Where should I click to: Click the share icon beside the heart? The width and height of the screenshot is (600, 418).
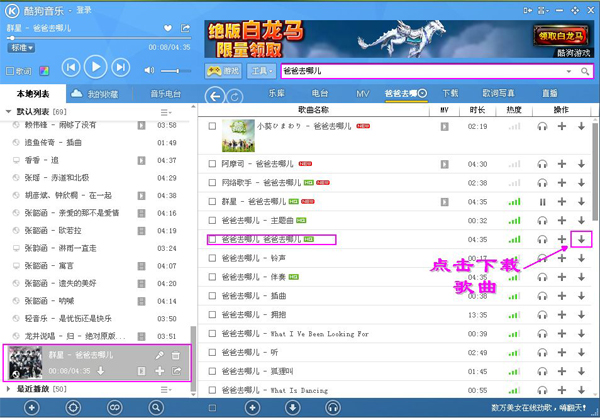coord(185,28)
